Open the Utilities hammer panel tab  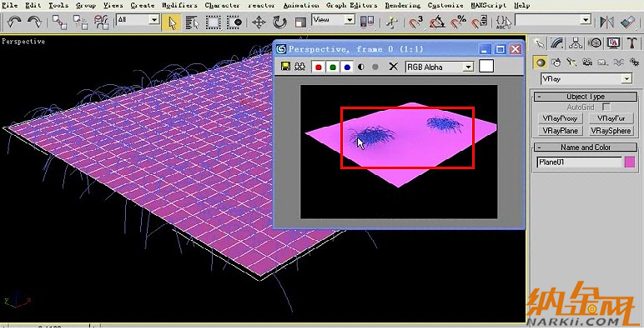(x=632, y=43)
